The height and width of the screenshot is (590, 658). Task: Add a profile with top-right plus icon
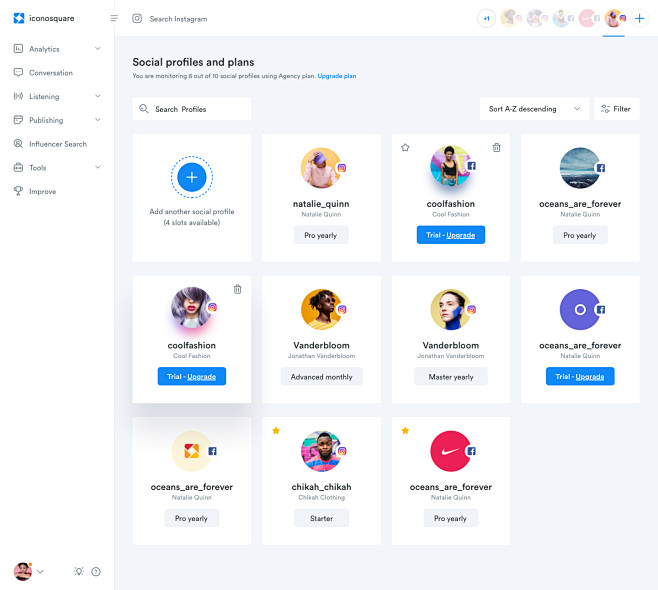639,18
